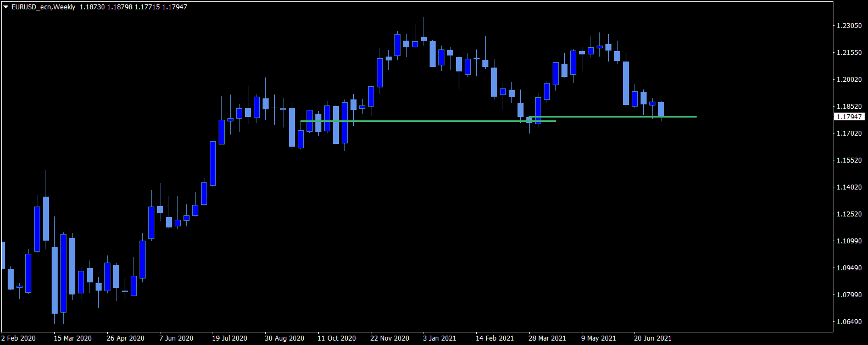Click the 1.21550 price axis label
This screenshot has height=345, width=868.
click(x=849, y=53)
